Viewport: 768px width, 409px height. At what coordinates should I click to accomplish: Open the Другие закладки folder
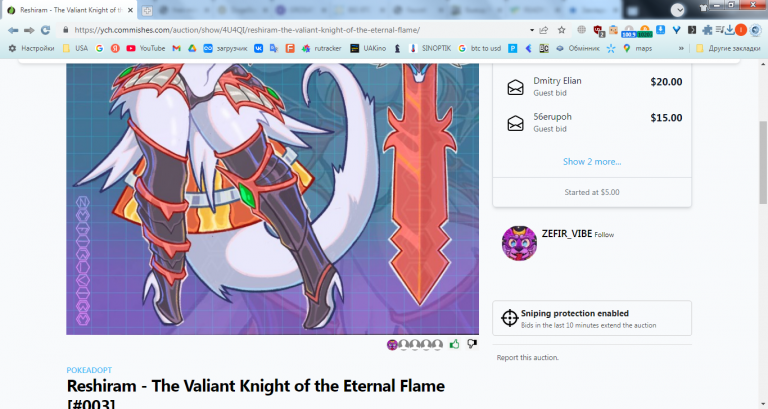[728, 48]
